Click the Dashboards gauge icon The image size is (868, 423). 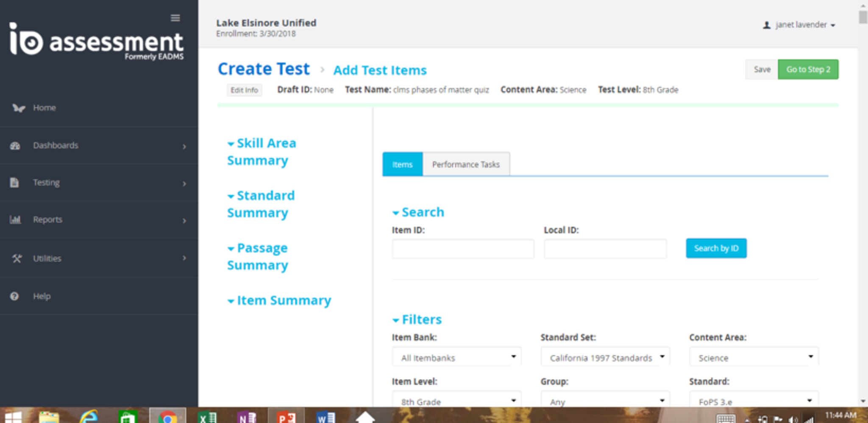click(x=15, y=146)
